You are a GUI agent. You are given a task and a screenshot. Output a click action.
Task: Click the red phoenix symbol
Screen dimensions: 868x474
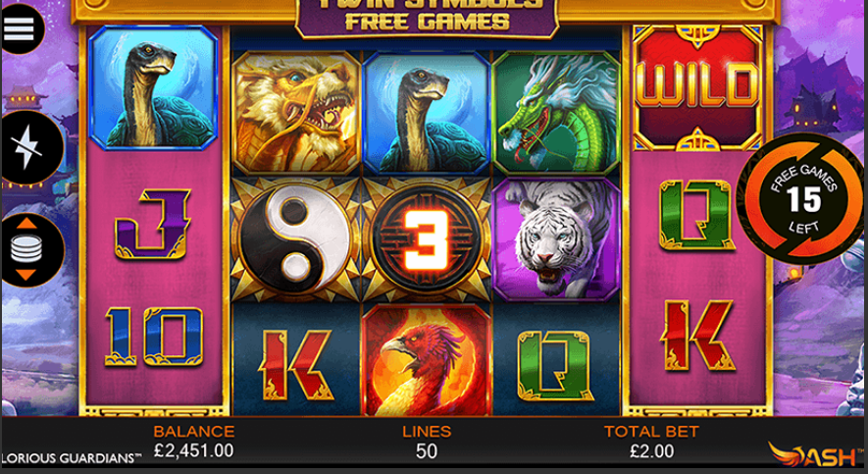click(x=427, y=360)
